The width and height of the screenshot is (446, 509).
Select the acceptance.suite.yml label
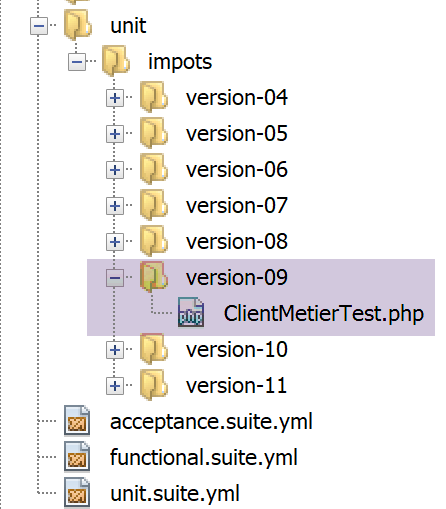pos(211,422)
